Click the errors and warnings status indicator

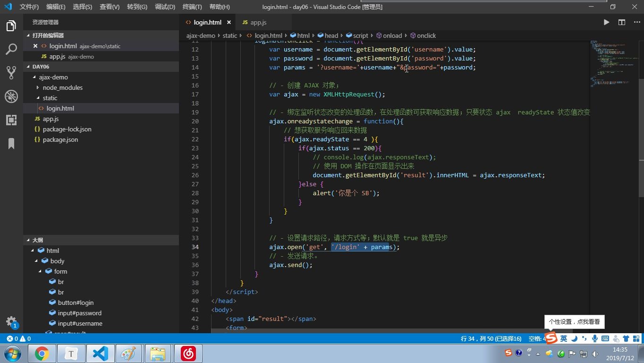pyautogui.click(x=19, y=338)
